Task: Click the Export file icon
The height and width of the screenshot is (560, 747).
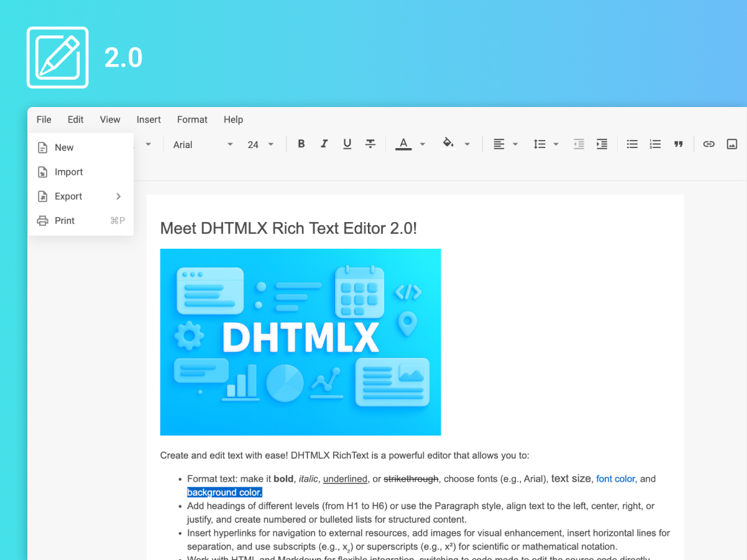Action: pyautogui.click(x=42, y=196)
